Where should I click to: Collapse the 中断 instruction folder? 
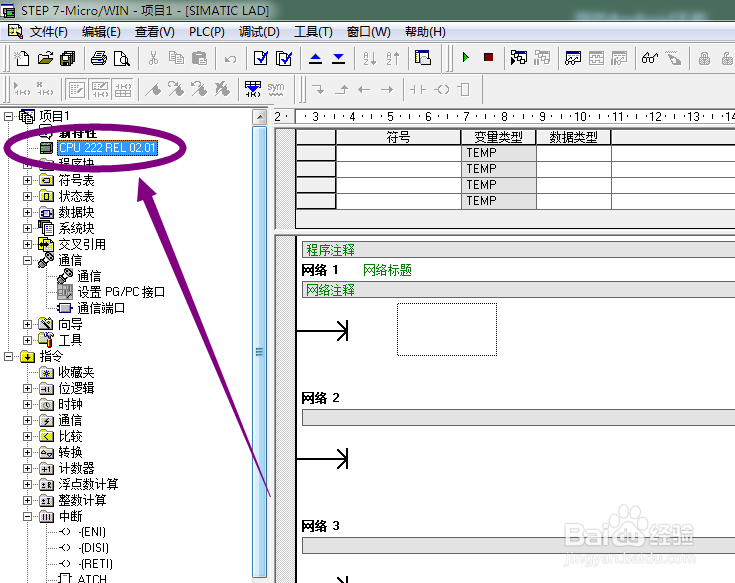point(27,516)
